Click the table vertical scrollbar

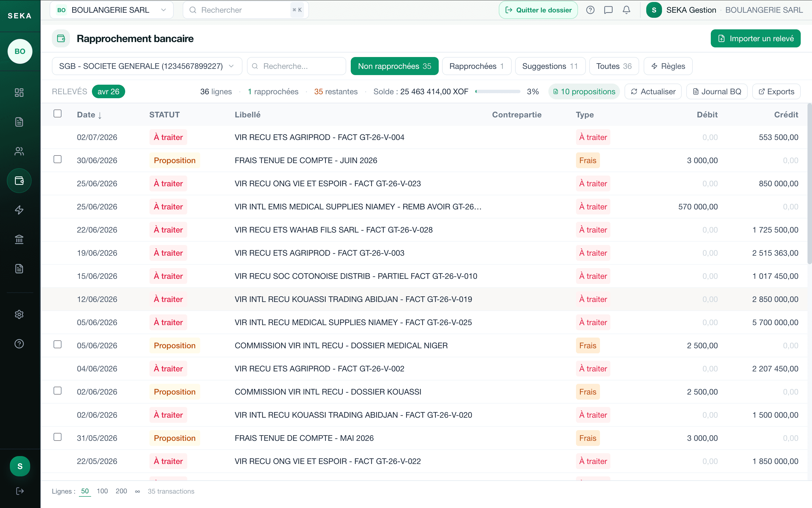coord(809,183)
